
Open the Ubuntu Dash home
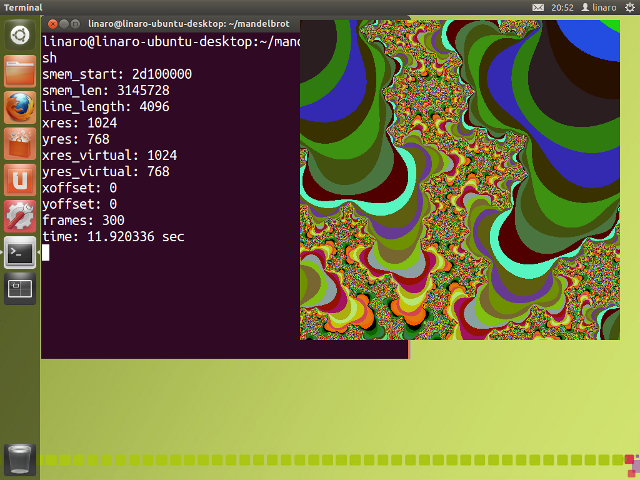20,37
